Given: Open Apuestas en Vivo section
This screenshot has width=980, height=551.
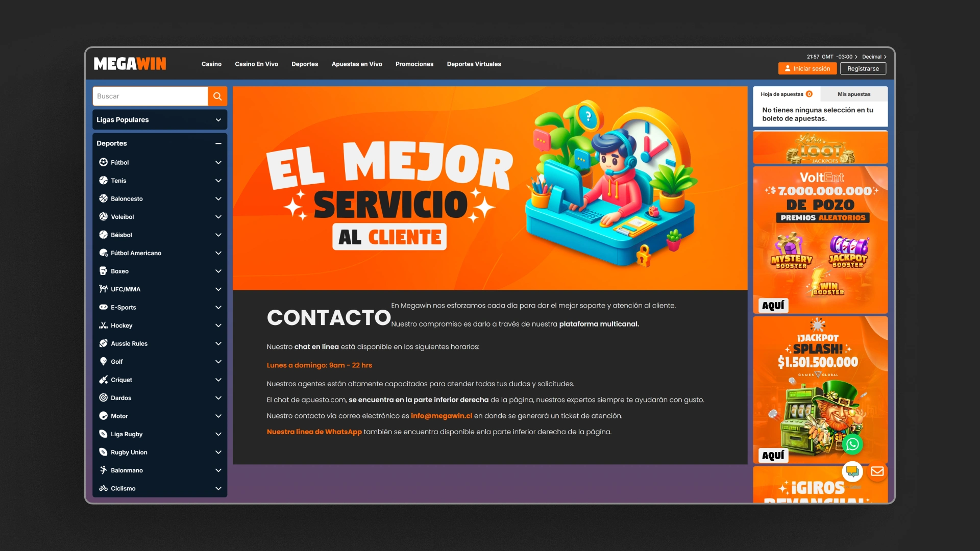Looking at the screenshot, I should tap(357, 64).
